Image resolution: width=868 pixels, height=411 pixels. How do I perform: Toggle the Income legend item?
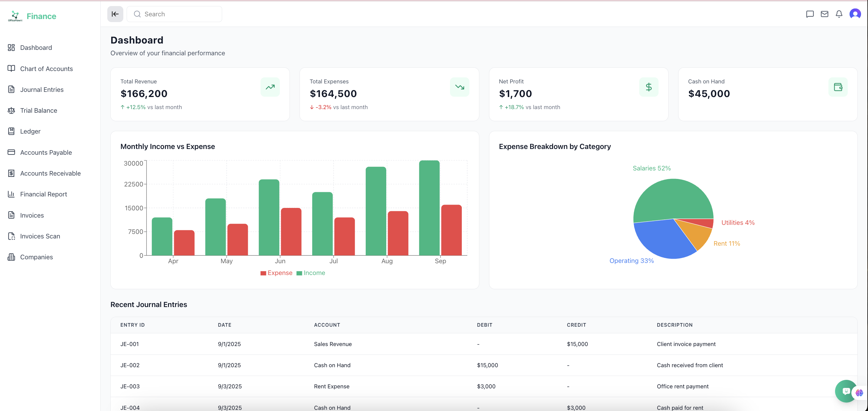[x=311, y=273]
